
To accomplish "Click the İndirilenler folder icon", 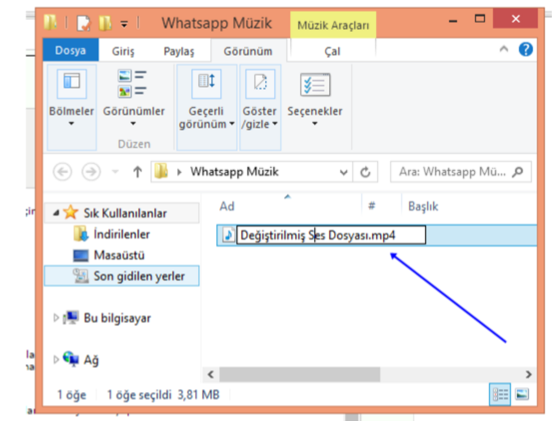I will [81, 234].
